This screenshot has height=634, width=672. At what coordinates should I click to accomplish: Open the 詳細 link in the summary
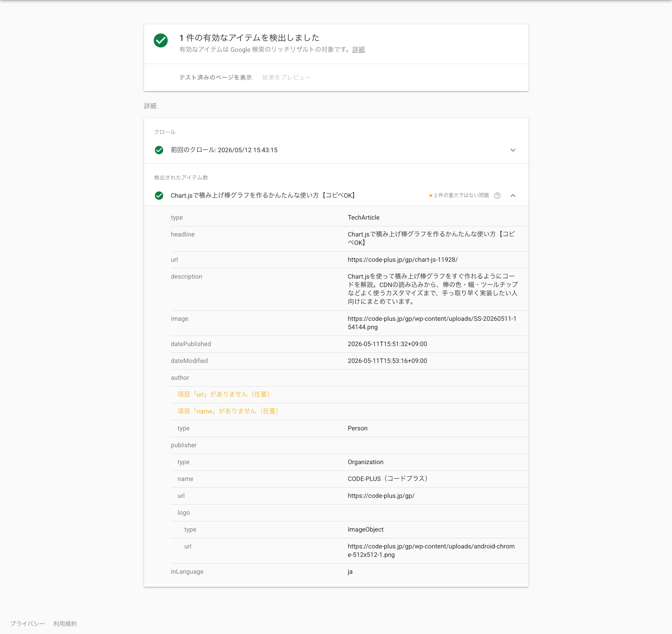click(359, 50)
